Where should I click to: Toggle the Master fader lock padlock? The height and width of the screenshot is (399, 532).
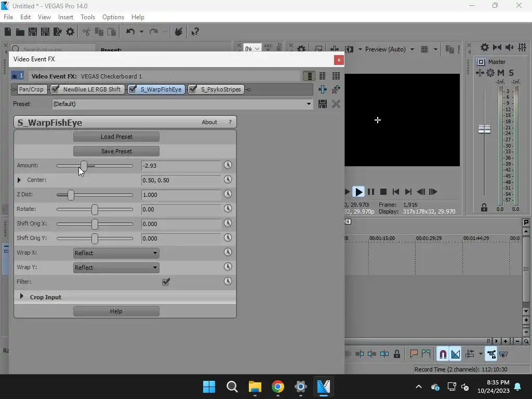click(484, 208)
